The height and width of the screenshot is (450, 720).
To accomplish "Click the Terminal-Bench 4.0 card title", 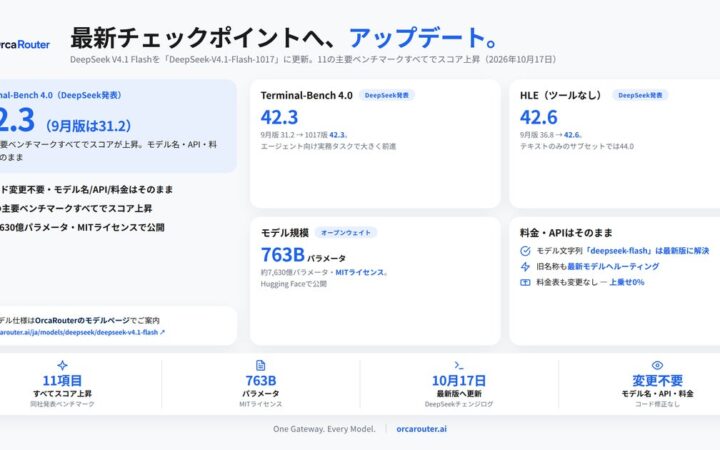I will pos(306,96).
